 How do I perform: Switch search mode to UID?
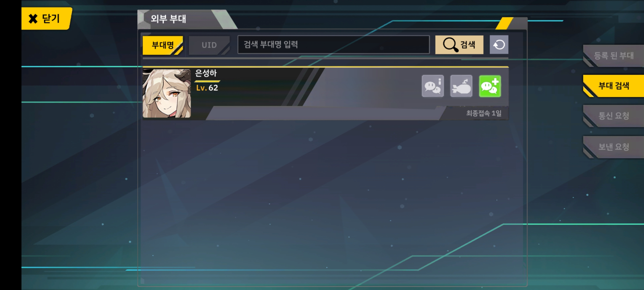209,45
